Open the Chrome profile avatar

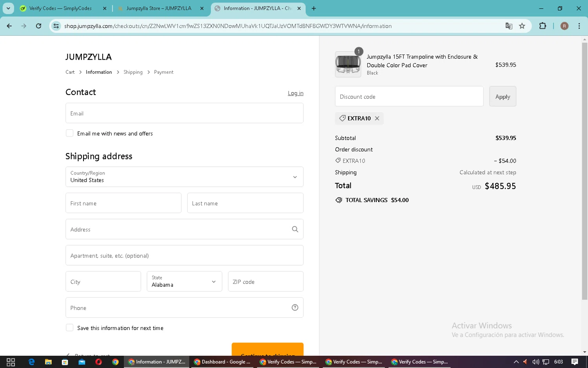coord(564,26)
